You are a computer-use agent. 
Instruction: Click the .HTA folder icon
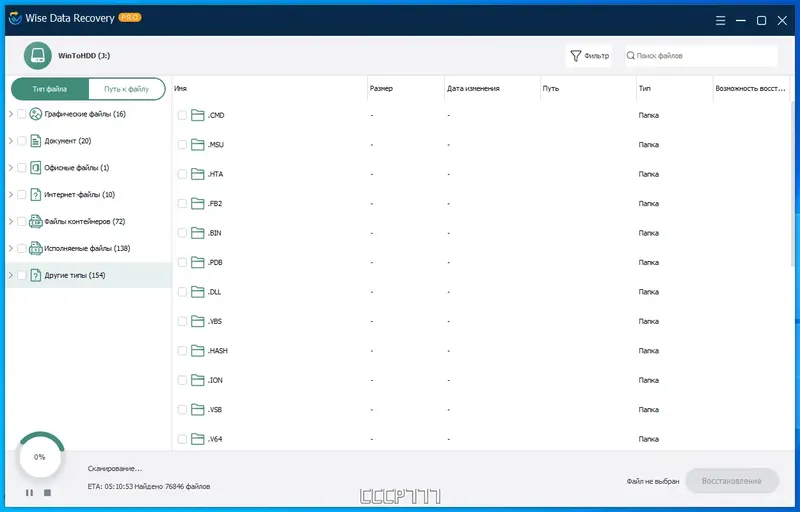coord(197,174)
